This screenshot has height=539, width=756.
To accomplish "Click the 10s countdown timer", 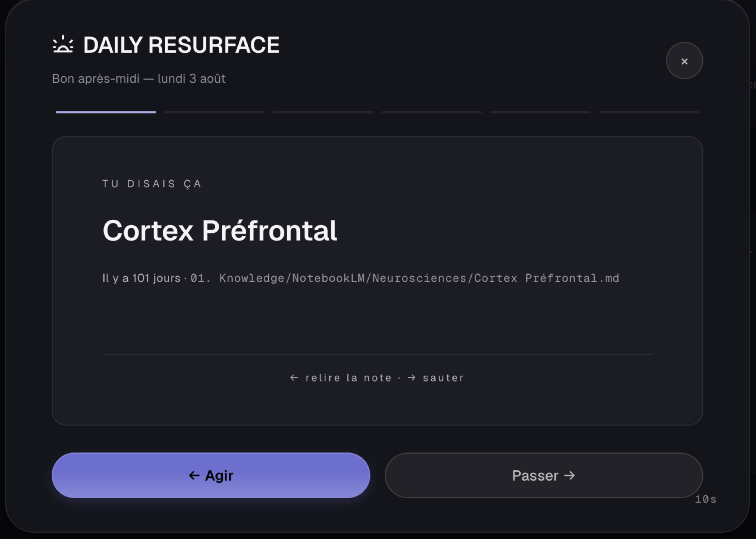I will coord(706,499).
